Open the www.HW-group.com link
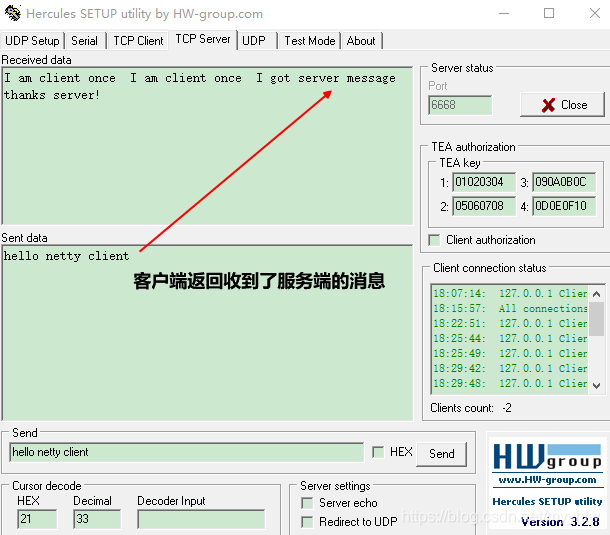Viewport: 610px width, 535px height. [x=547, y=480]
